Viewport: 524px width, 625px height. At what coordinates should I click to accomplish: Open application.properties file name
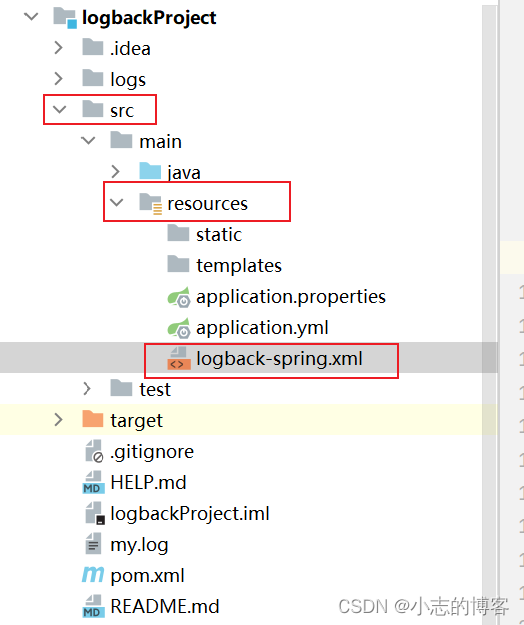coord(291,297)
